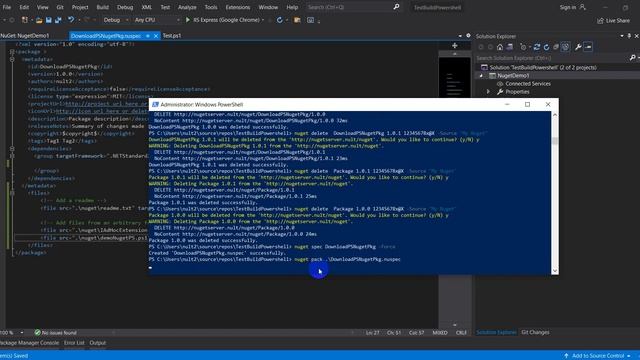Switch to the Git Changes tab
This screenshot has width=640, height=360.
[535, 332]
